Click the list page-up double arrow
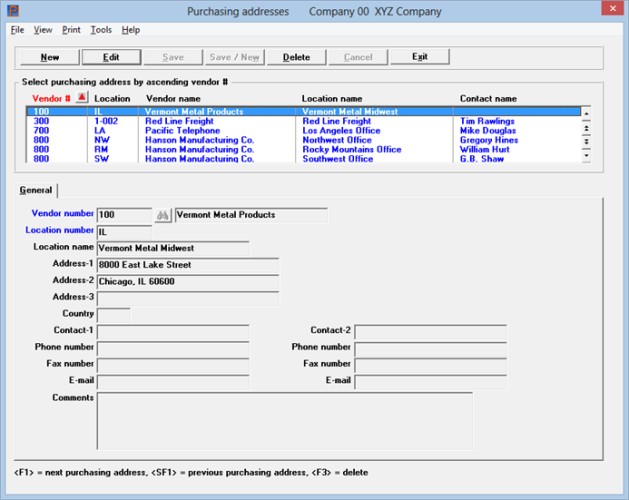The width and height of the screenshot is (629, 500). click(x=586, y=128)
